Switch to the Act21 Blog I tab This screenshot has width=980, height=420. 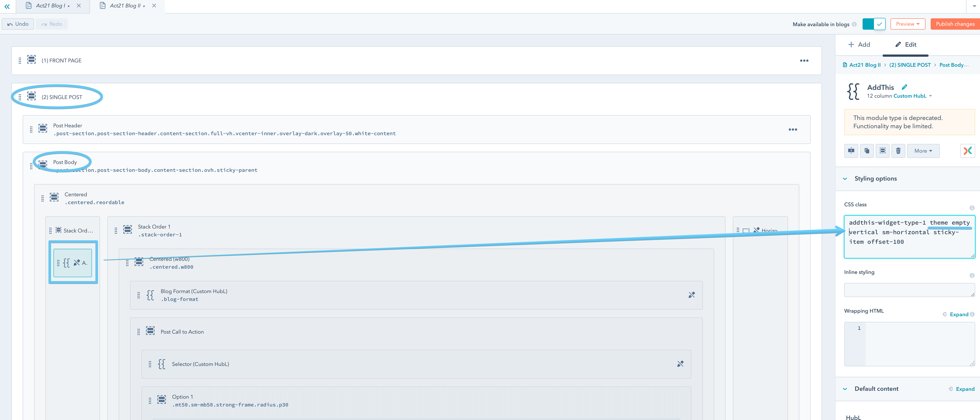(x=51, y=6)
